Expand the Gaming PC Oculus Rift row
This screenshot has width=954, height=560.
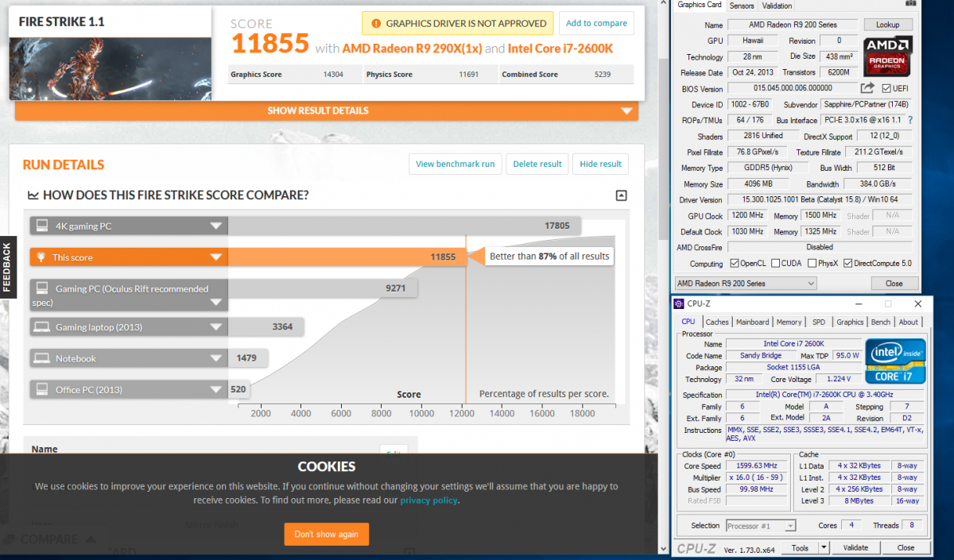(215, 303)
